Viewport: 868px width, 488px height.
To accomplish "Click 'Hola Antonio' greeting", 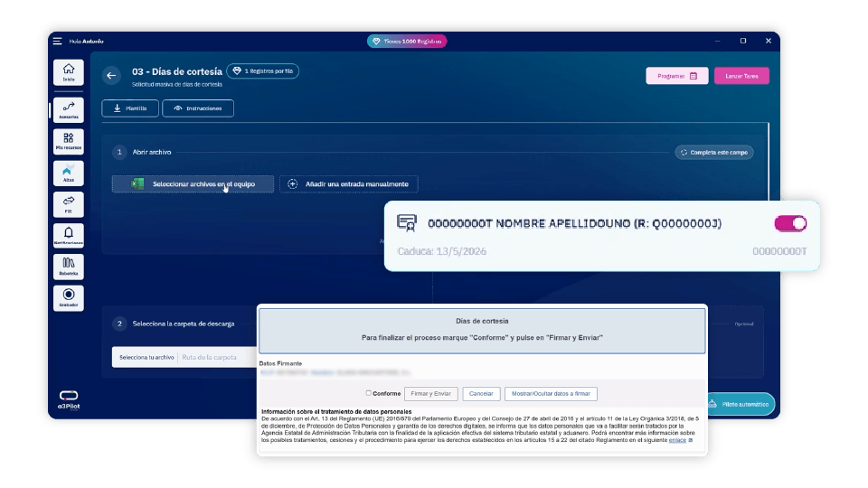I will pyautogui.click(x=87, y=41).
